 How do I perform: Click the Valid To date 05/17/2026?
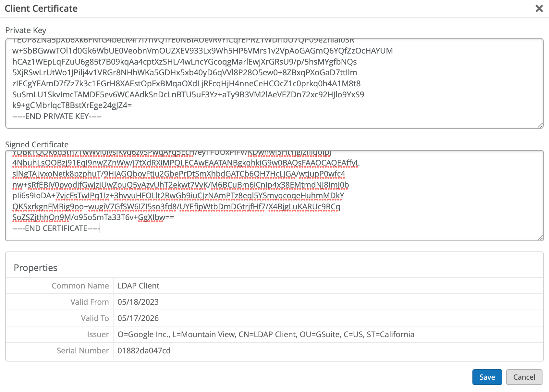coord(138,318)
